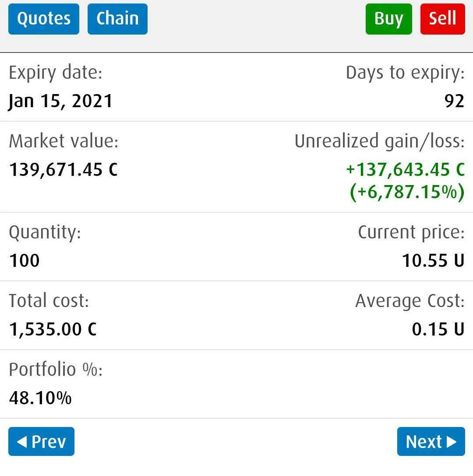Click the +6,787.15% gain percentage
473x476 pixels.
[x=407, y=192]
